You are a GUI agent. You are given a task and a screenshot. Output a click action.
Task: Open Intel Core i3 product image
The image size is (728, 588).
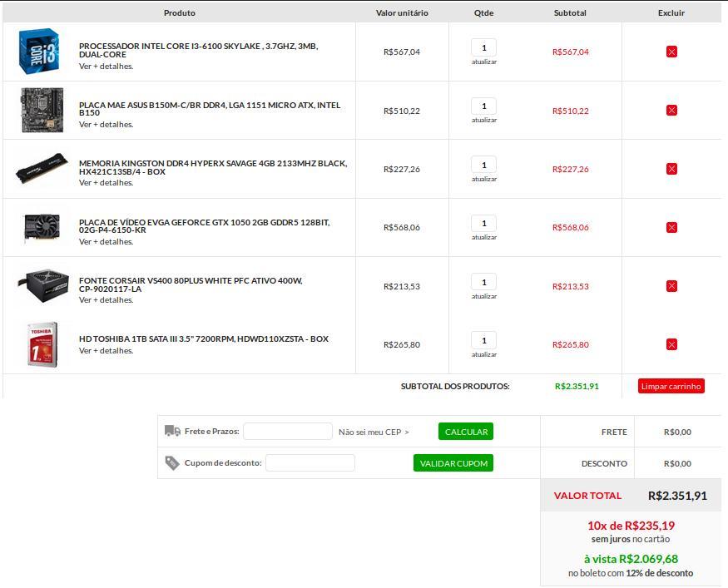(39, 52)
